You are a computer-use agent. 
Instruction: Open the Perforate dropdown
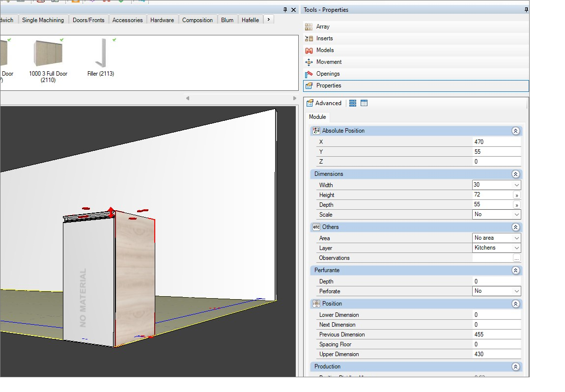pyautogui.click(x=496, y=291)
